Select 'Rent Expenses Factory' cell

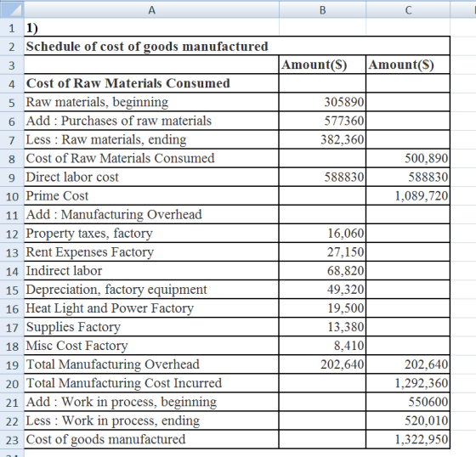point(151,252)
